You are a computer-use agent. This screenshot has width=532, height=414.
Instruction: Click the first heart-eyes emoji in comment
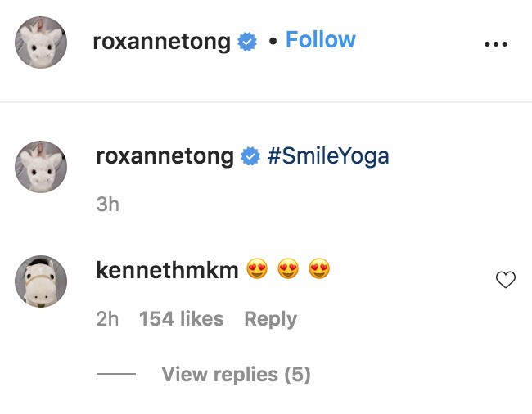click(258, 269)
